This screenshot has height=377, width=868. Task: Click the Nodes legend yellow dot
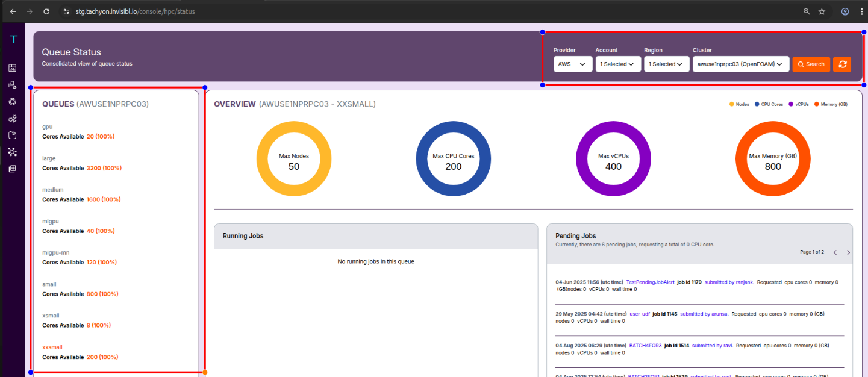732,104
